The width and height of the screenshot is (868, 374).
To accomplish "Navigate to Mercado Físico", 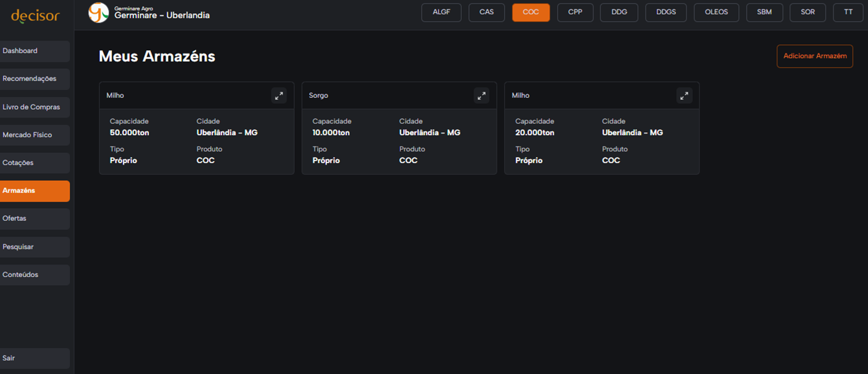I will (x=35, y=135).
